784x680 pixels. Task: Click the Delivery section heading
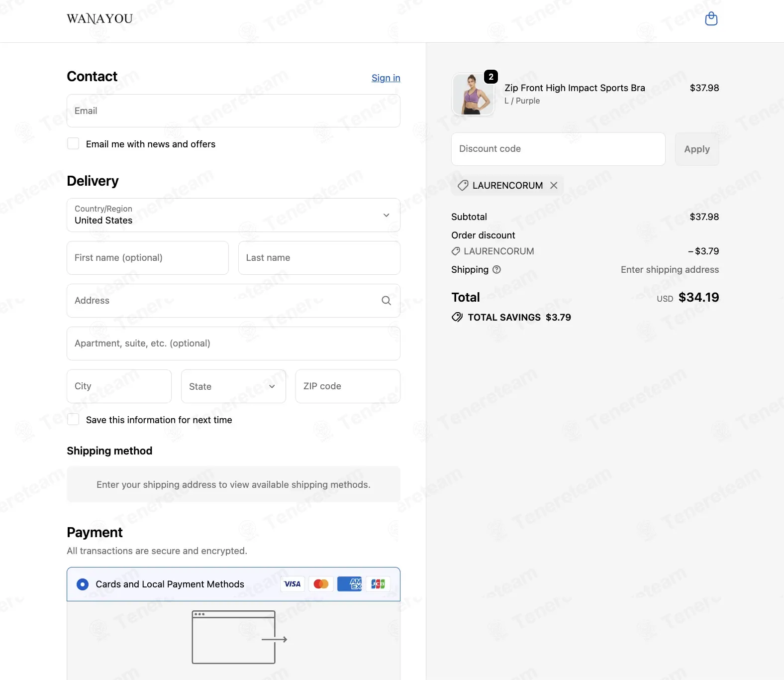coord(93,181)
